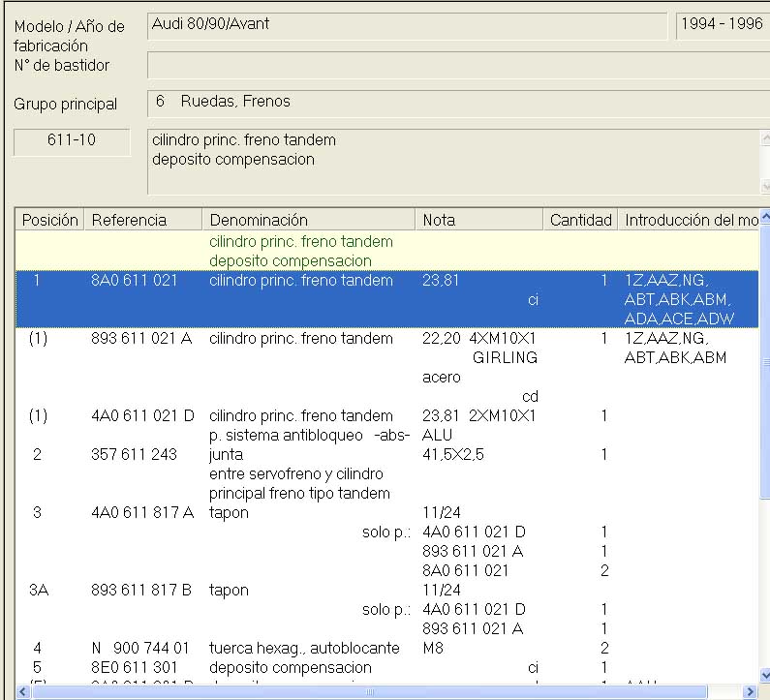770x700 pixels.
Task: Click the note 22,20 4XM10X1
Action: click(478, 338)
